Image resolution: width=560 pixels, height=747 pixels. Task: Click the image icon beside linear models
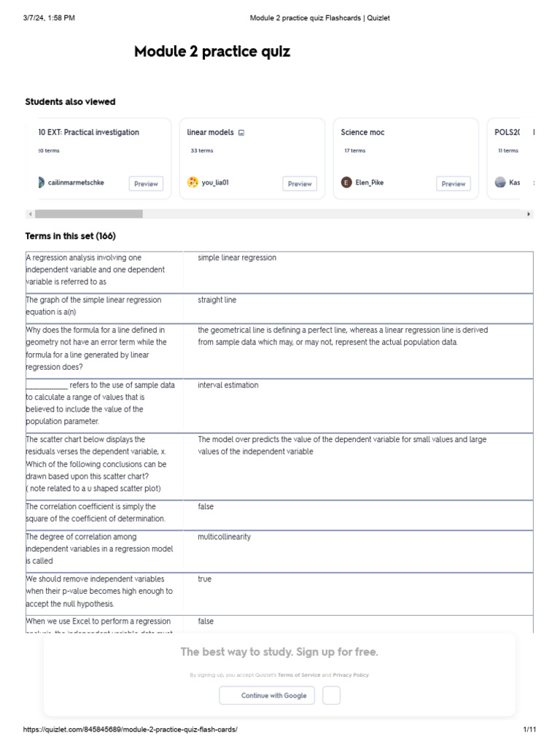241,133
